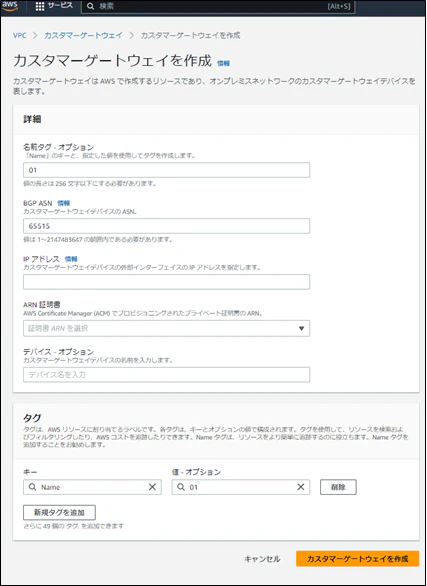The height and width of the screenshot is (586, 427).
Task: Click the デバイス名を入力 field
Action: coord(166,374)
